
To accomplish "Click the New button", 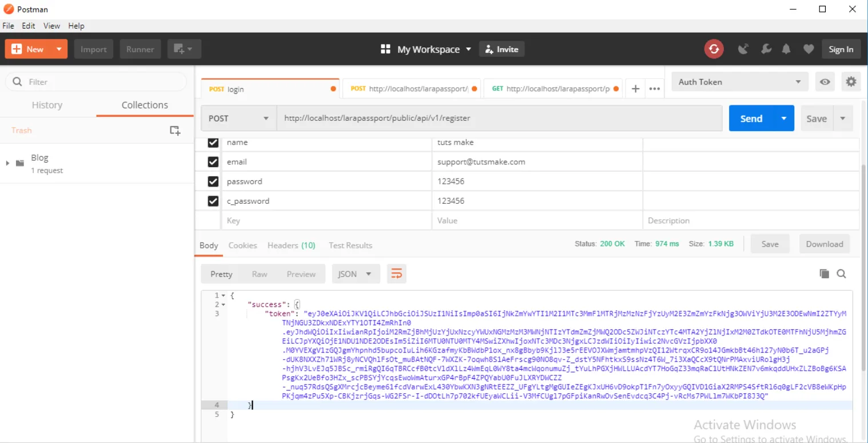I will pos(28,49).
